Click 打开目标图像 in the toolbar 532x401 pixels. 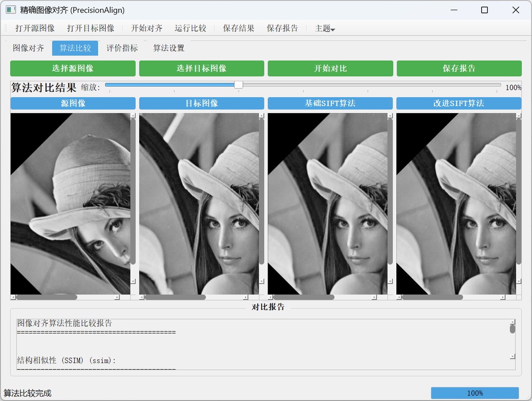click(x=91, y=28)
